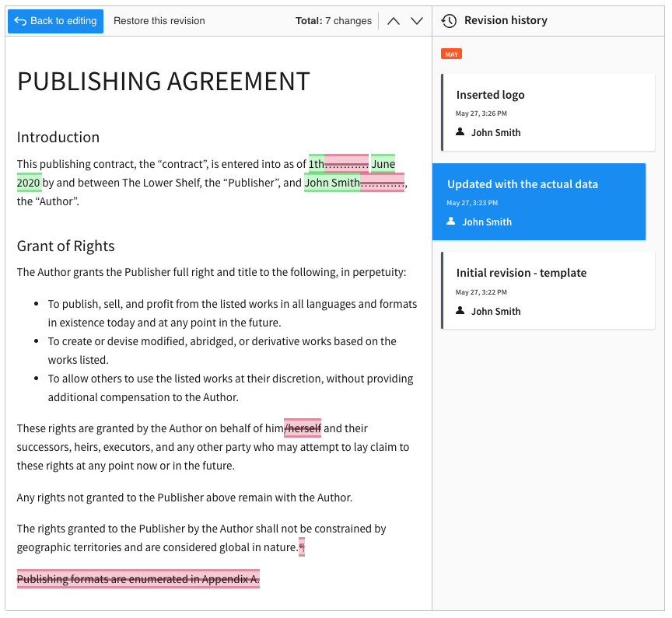Click the struck-through Appendix A sentence
The width and height of the screenshot is (672, 618).
pyautogui.click(x=138, y=579)
